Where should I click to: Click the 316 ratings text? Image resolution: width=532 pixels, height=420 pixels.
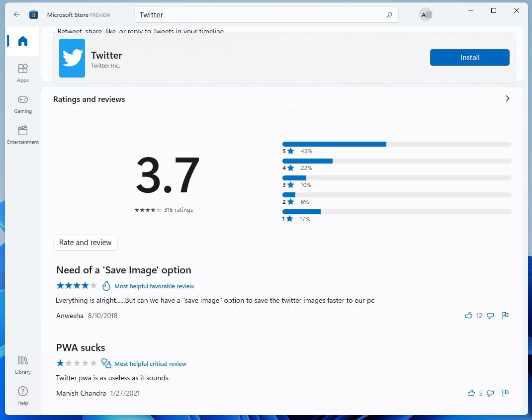[178, 210]
